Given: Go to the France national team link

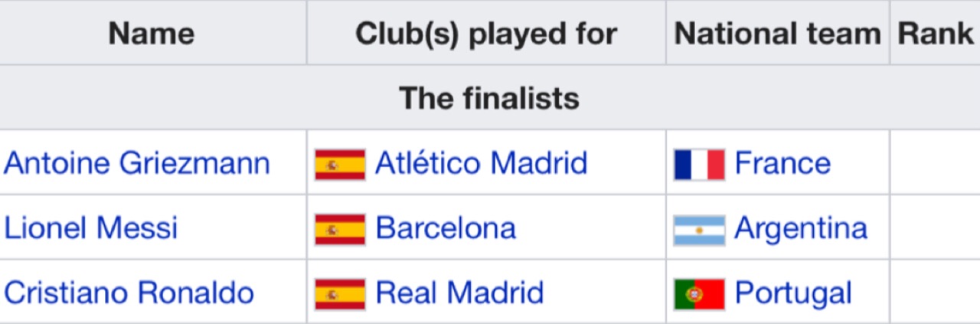Looking at the screenshot, I should 782,163.
